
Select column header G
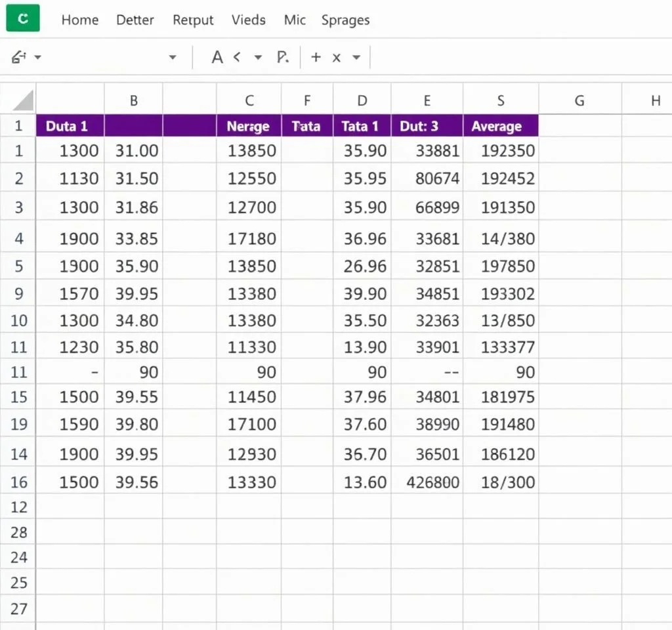(579, 101)
